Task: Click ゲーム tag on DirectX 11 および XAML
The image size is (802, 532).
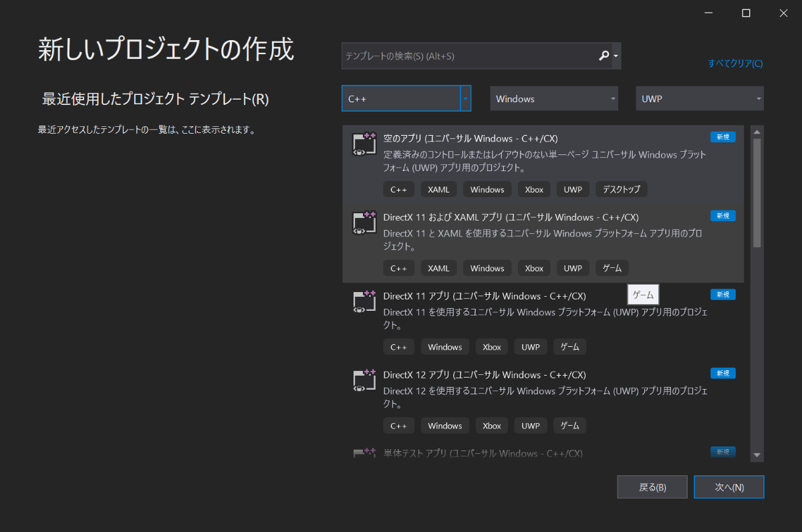Action: 612,268
